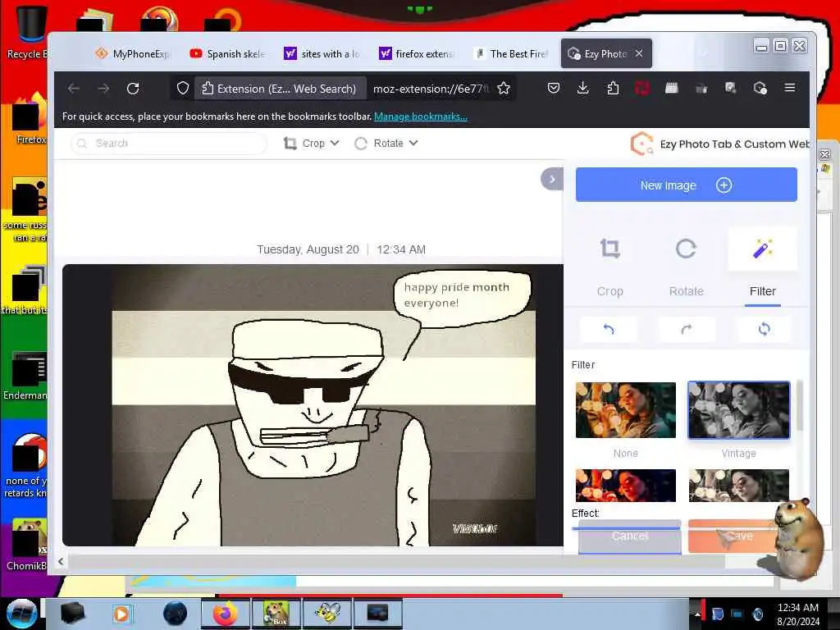Viewport: 840px width, 630px height.
Task: Open the Firefox downloads panel
Action: coord(583,88)
